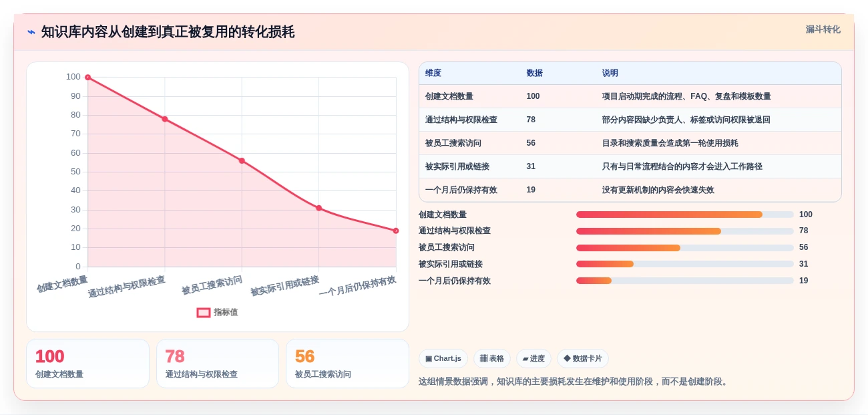Viewport: 868px width, 415px height.
Task: Click the 创建文档数量 progress bar
Action: pyautogui.click(x=685, y=215)
